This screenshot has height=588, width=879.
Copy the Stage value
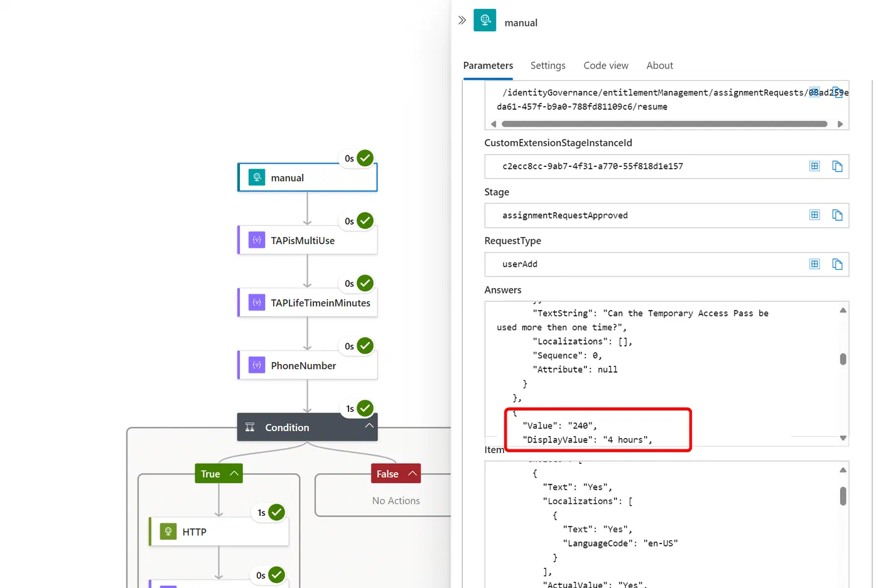pyautogui.click(x=837, y=215)
